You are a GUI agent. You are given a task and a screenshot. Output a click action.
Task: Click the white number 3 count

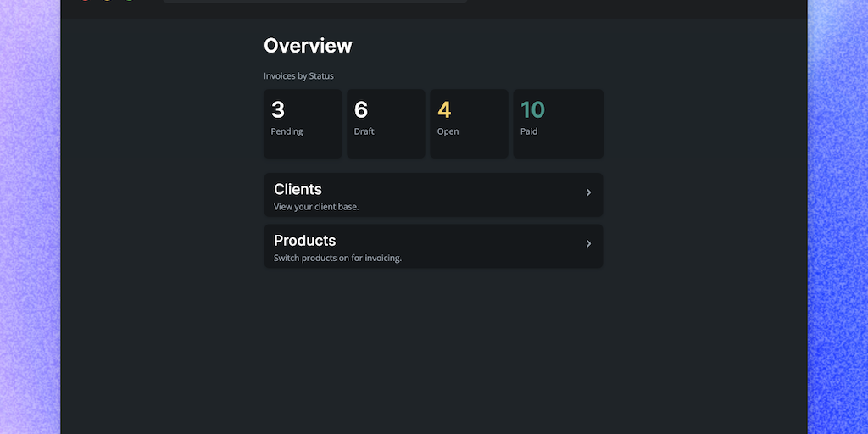click(x=278, y=109)
